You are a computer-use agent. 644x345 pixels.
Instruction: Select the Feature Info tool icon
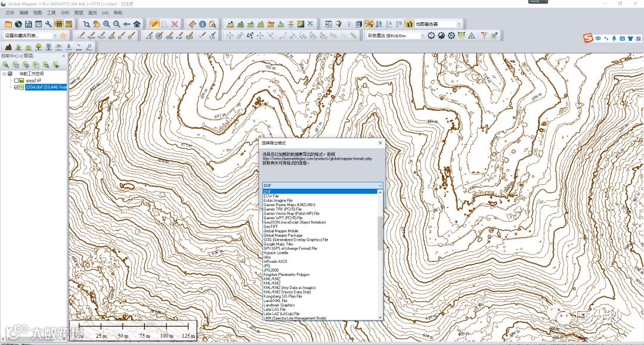[202, 24]
